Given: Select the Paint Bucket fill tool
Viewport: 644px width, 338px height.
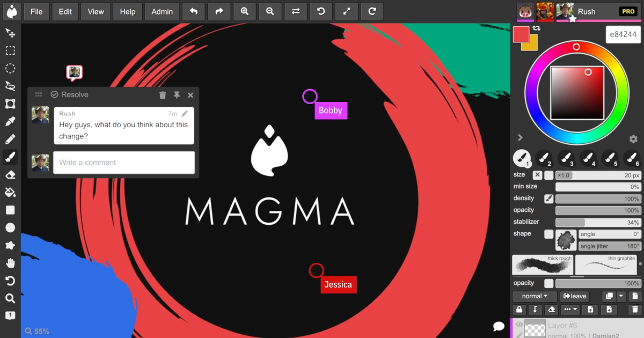Looking at the screenshot, I should pos(10,192).
